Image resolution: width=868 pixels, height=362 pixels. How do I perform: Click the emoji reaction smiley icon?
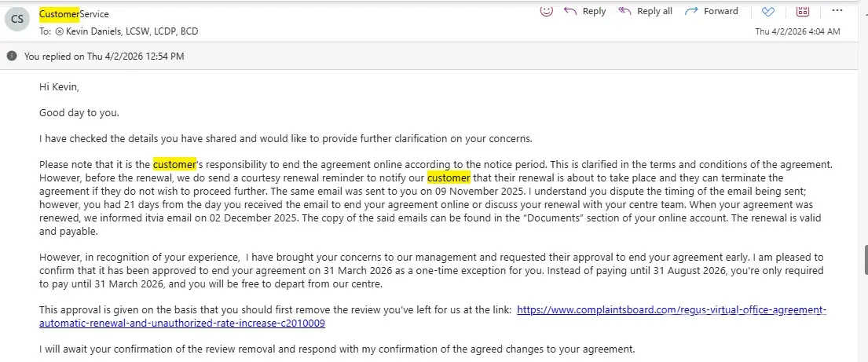(547, 11)
